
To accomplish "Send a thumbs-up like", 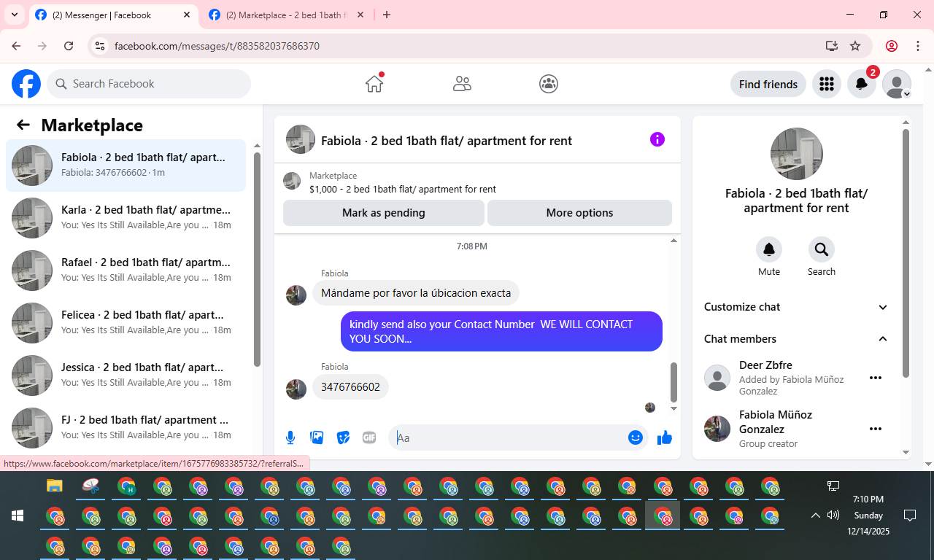I will [x=665, y=437].
